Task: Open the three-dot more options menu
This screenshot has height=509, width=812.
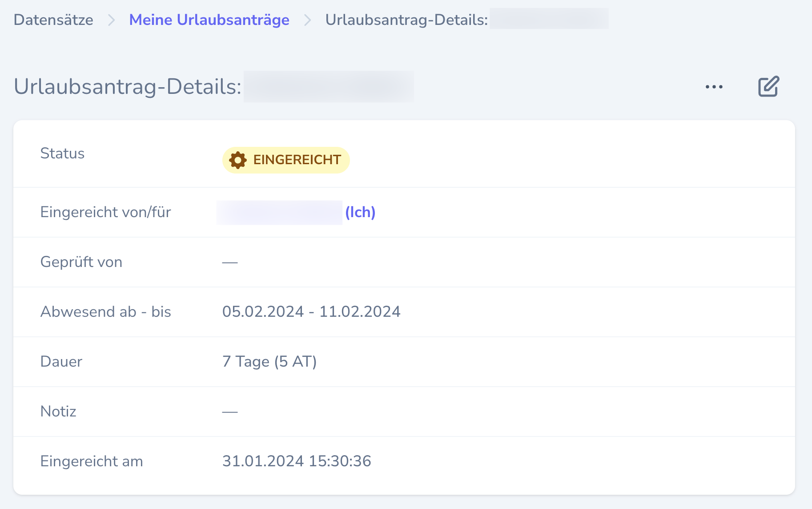Action: [714, 87]
